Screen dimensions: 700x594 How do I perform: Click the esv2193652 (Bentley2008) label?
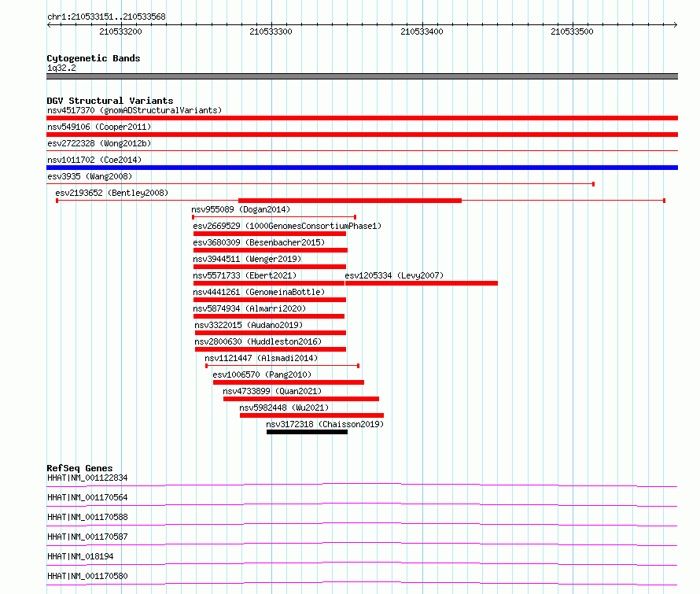coord(112,193)
